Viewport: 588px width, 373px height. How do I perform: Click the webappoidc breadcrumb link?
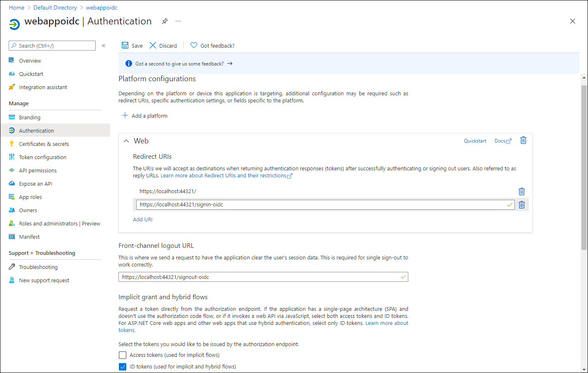101,7
